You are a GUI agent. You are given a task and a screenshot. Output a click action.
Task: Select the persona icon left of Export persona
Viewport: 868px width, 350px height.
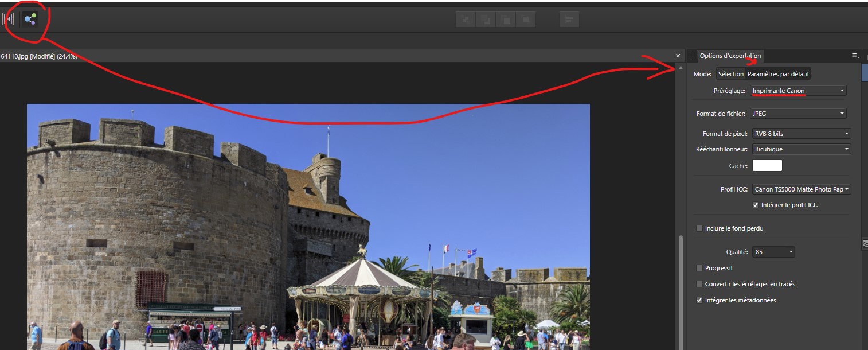point(9,19)
